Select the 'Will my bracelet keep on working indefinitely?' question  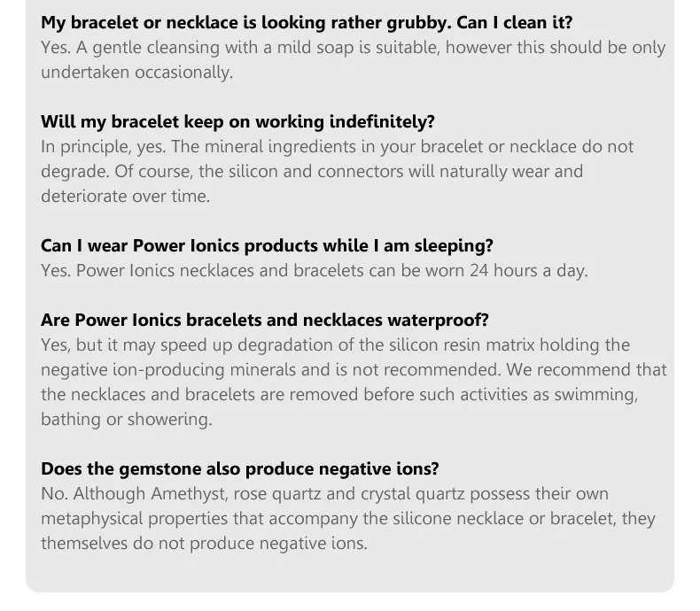(x=237, y=121)
